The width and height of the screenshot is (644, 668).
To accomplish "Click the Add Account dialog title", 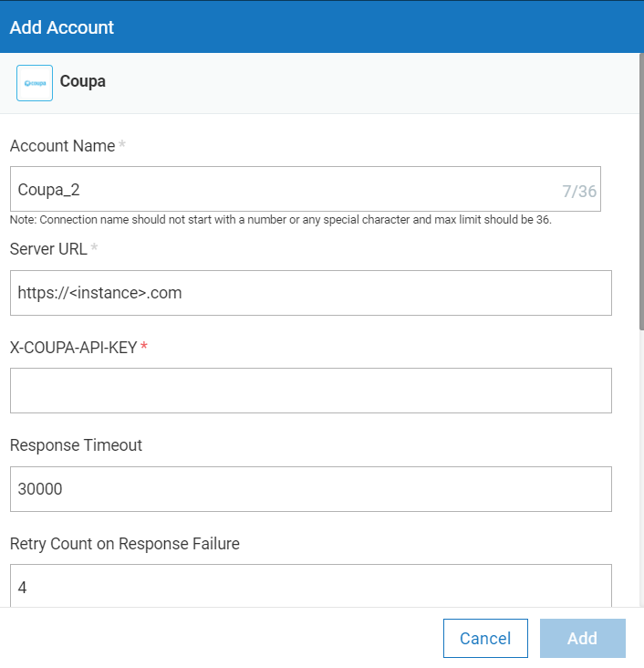I will 62,27.
